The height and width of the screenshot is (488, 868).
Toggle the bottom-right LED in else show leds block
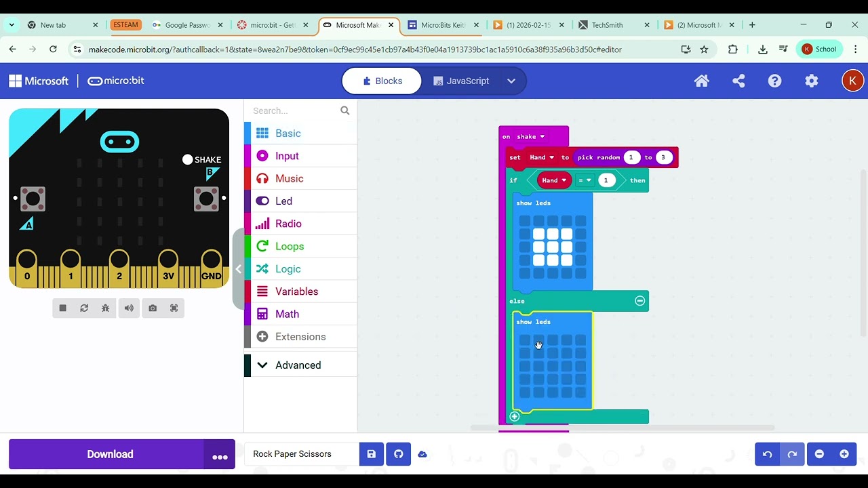[x=580, y=392]
